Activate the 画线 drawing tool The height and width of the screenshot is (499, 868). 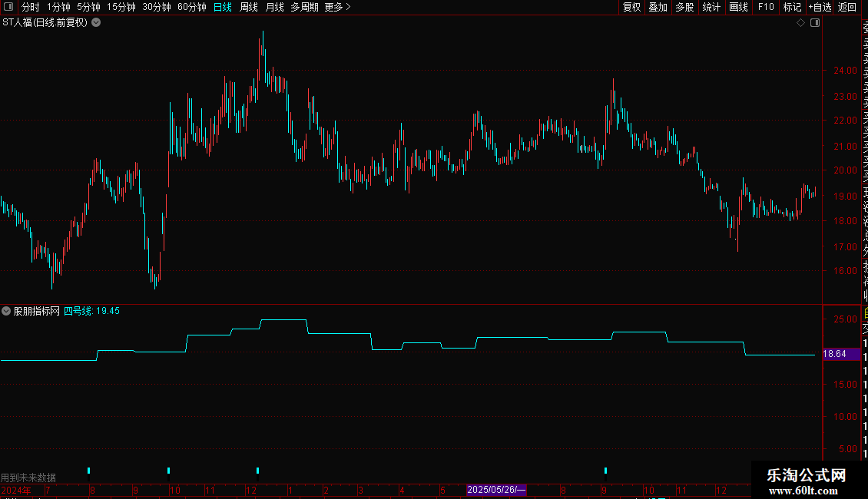[738, 7]
